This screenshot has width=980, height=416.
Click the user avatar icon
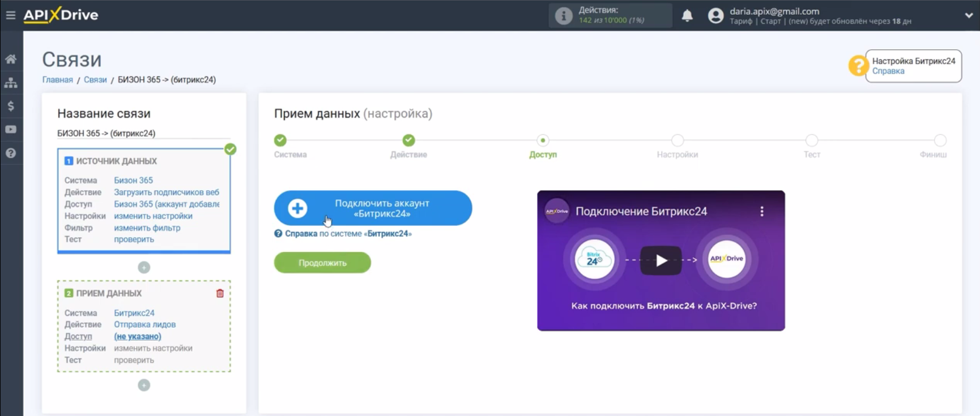[715, 16]
